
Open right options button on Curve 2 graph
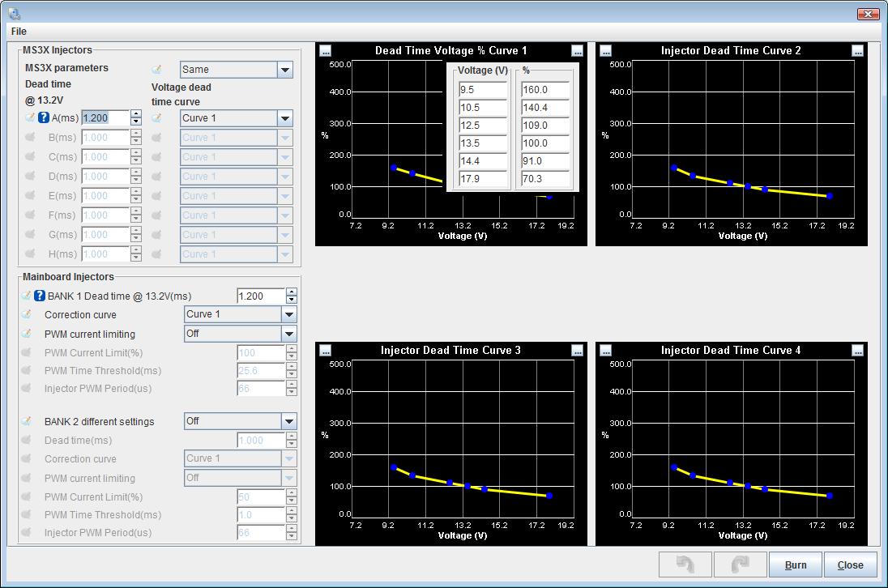[857, 50]
